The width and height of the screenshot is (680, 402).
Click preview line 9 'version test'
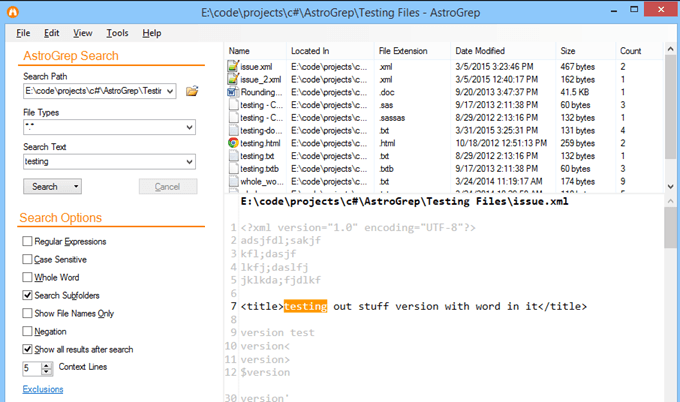[278, 333]
